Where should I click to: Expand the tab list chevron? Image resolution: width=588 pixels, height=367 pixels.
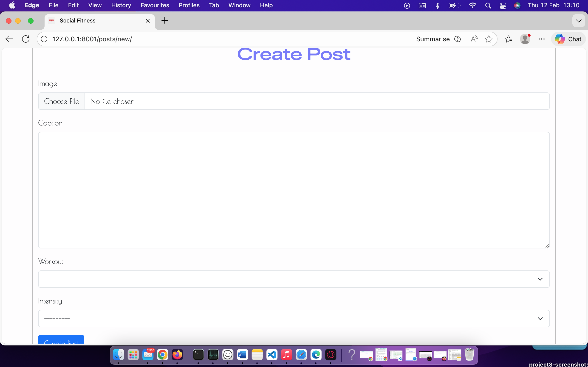click(x=579, y=21)
